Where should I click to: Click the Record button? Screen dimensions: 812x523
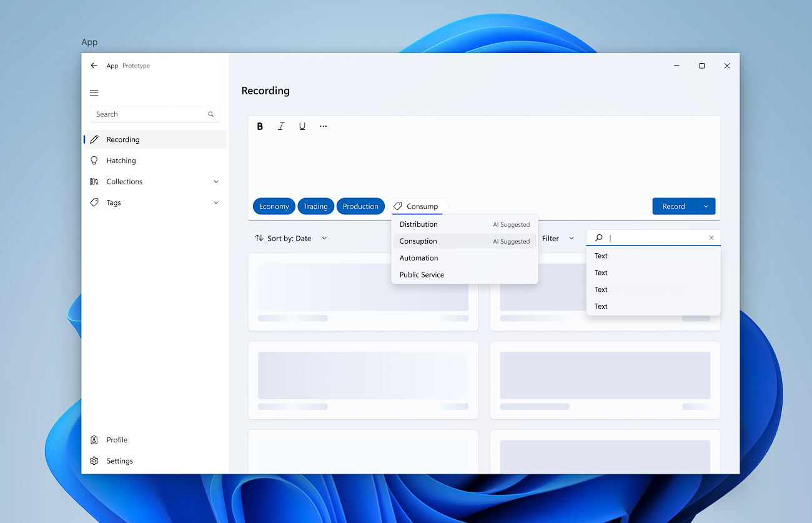pos(674,206)
